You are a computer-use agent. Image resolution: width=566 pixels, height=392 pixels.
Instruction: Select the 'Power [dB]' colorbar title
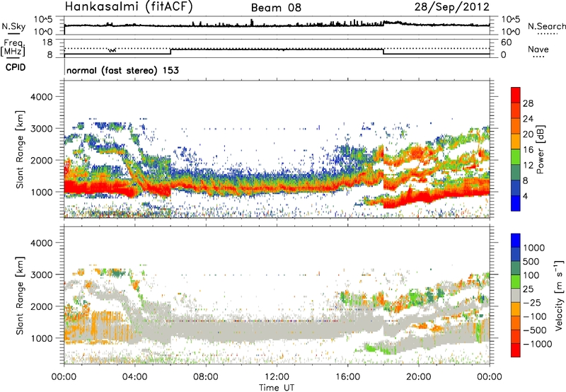point(541,149)
